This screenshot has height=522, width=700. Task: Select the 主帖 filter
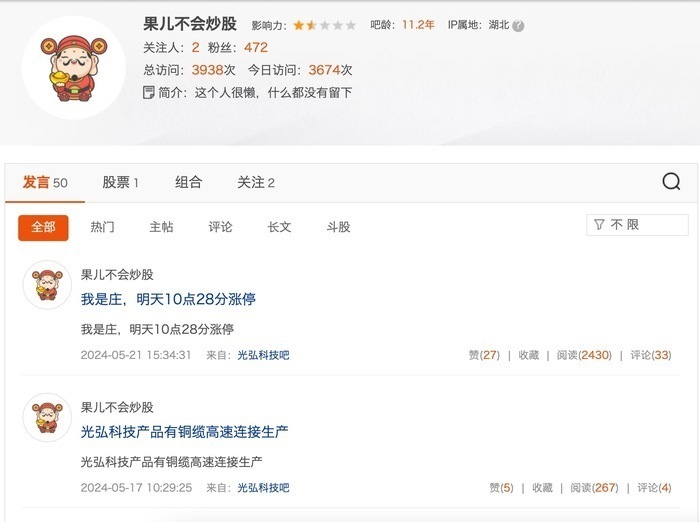tap(161, 227)
